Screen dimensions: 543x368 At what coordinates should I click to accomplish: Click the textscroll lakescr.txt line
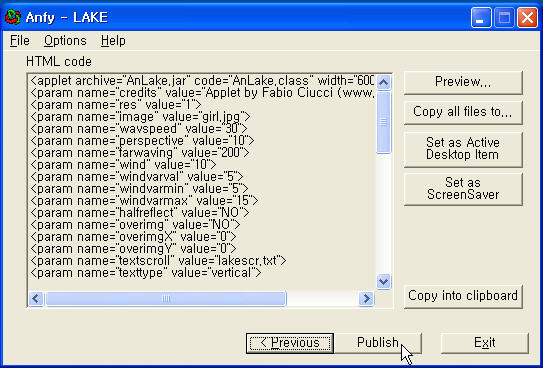point(158,261)
